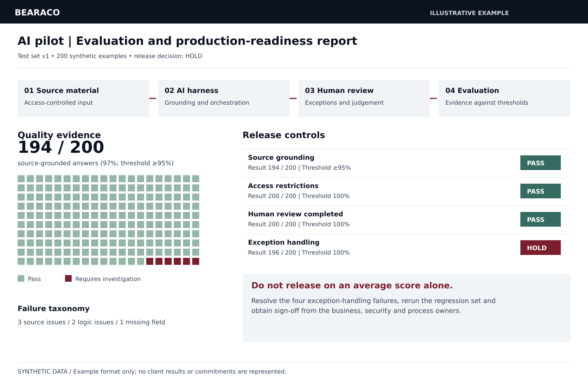
Task: Click the Quality evidence heading
Action: [x=59, y=135]
